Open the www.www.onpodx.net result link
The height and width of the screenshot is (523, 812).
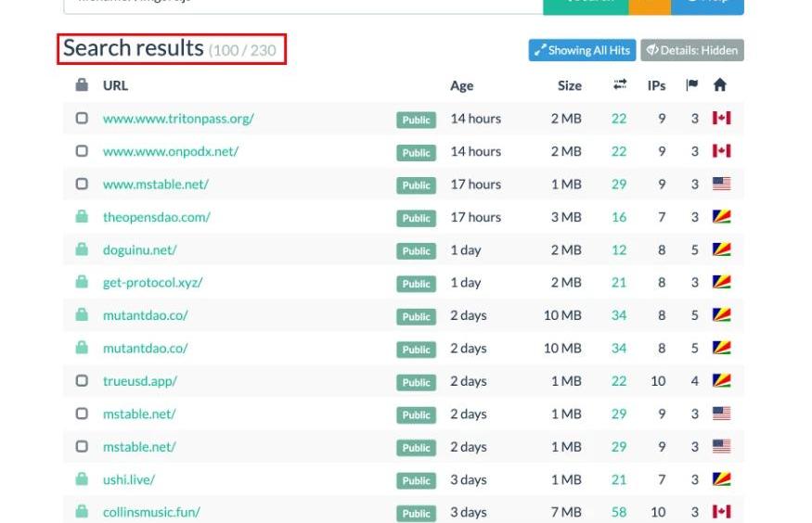pyautogui.click(x=170, y=151)
